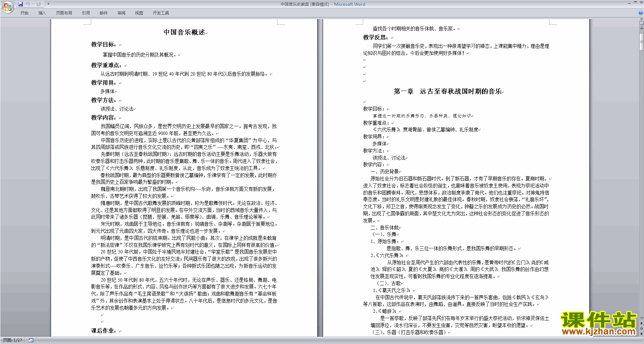Click the 讲授法、讨论法 line on page one
644x344 pixels.
pos(117,109)
